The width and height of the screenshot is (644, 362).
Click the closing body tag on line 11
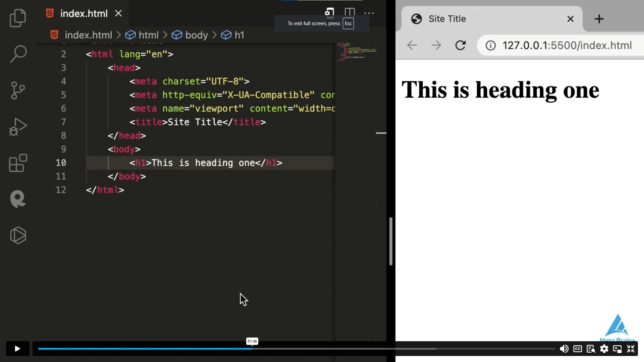[127, 177]
